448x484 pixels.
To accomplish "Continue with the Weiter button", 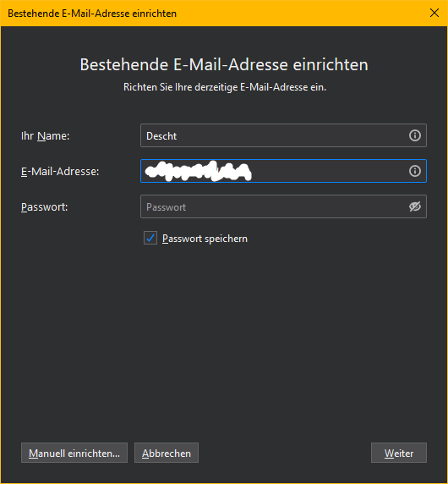I will [x=399, y=453].
